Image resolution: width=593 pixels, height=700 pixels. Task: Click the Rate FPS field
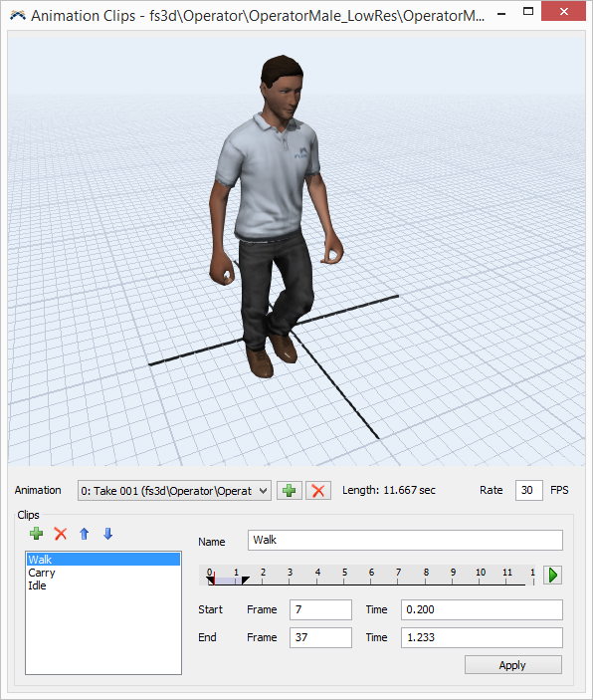[x=528, y=490]
